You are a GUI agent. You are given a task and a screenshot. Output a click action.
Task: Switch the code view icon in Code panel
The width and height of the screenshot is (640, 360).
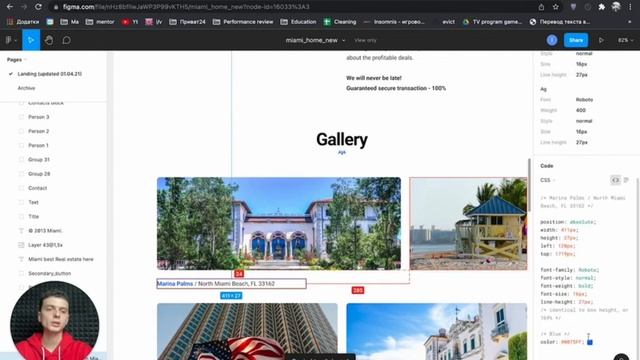(616, 180)
